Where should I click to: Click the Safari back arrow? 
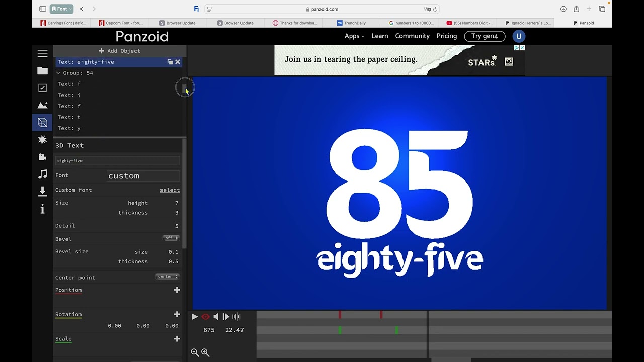[x=82, y=9]
